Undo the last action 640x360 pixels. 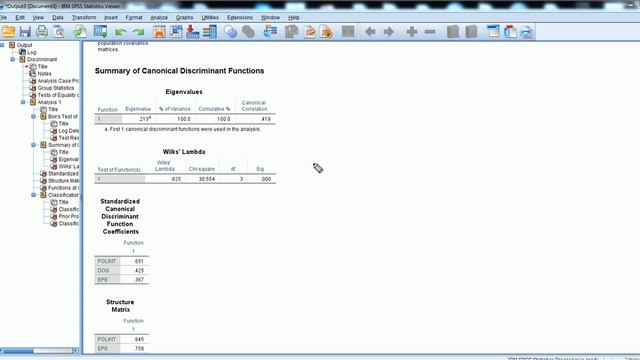click(x=120, y=32)
